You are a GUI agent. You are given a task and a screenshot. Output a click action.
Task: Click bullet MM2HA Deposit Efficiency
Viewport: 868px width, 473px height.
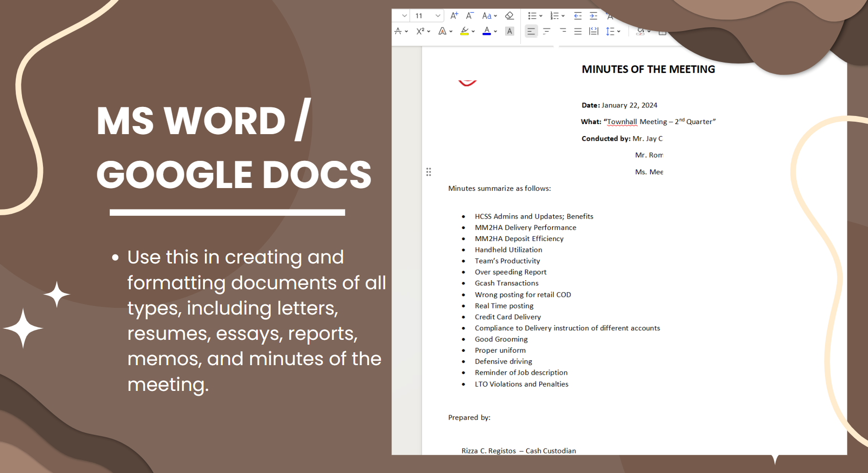(519, 239)
